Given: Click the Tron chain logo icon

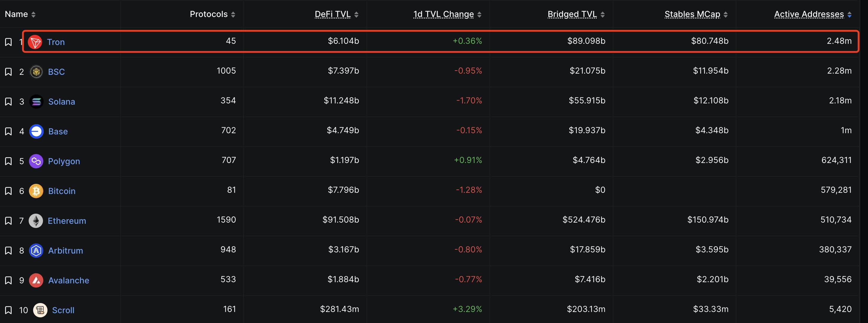Looking at the screenshot, I should coord(35,42).
